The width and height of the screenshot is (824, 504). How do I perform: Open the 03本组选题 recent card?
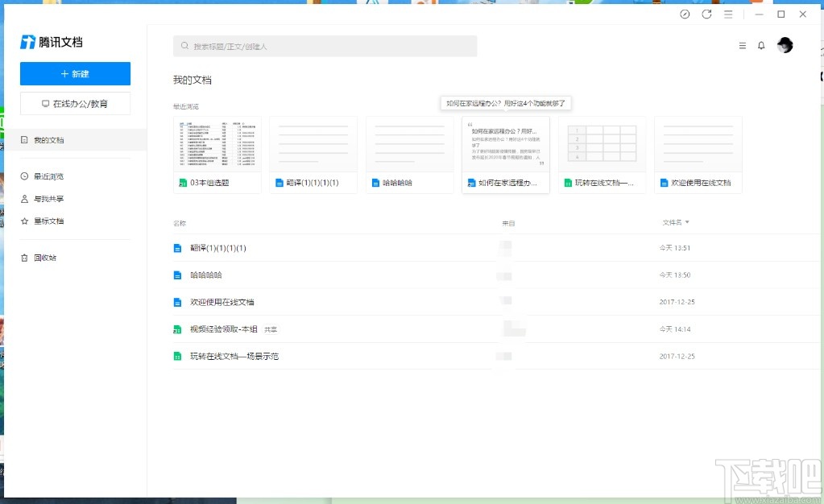(217, 155)
